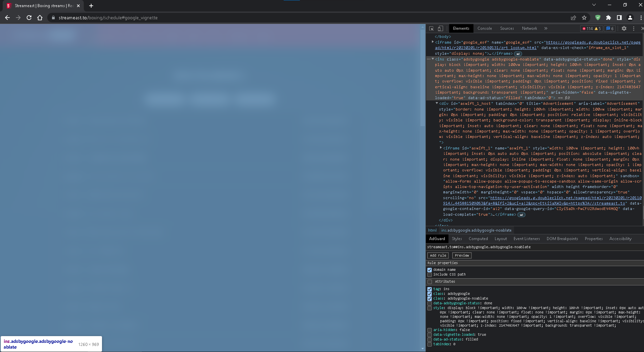Open a new browser tab
Image resolution: width=644 pixels, height=352 pixels.
coord(91,6)
